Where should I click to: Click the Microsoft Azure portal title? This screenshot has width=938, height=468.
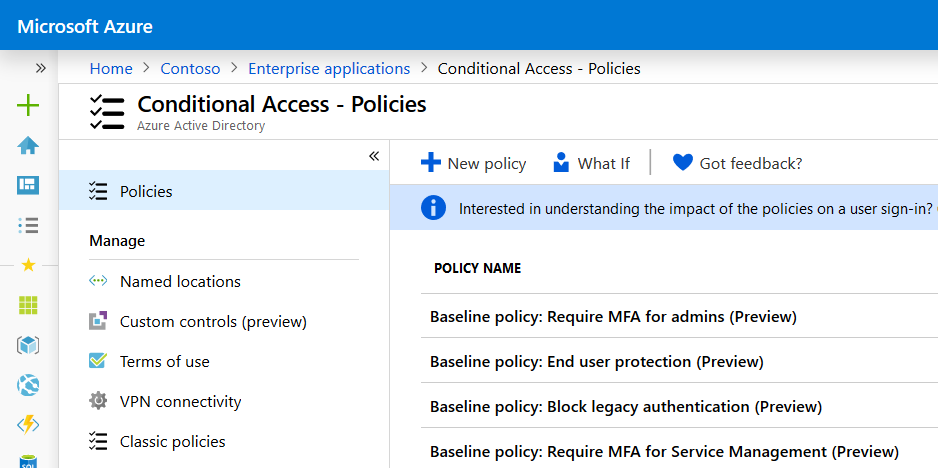pyautogui.click(x=85, y=26)
